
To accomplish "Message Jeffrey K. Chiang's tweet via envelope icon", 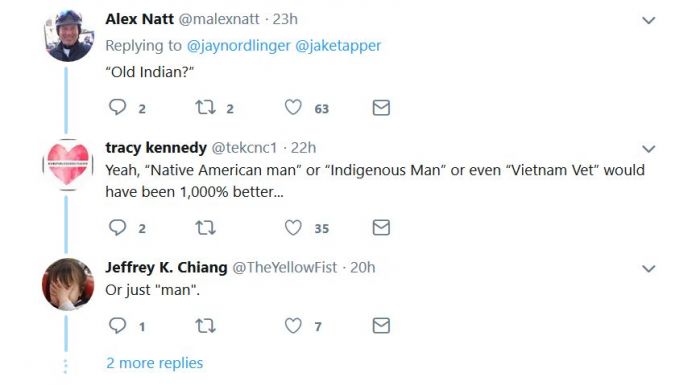I will [381, 326].
